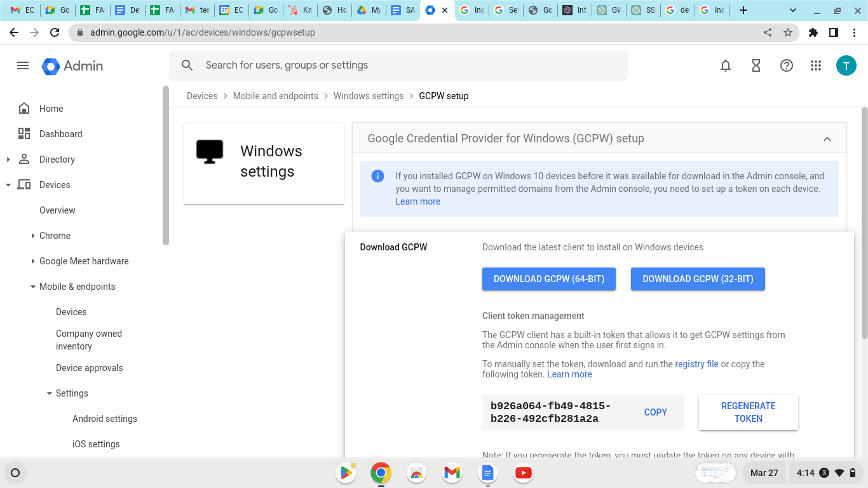The width and height of the screenshot is (868, 488).
Task: Close the current Admin console tab
Action: pyautogui.click(x=444, y=10)
